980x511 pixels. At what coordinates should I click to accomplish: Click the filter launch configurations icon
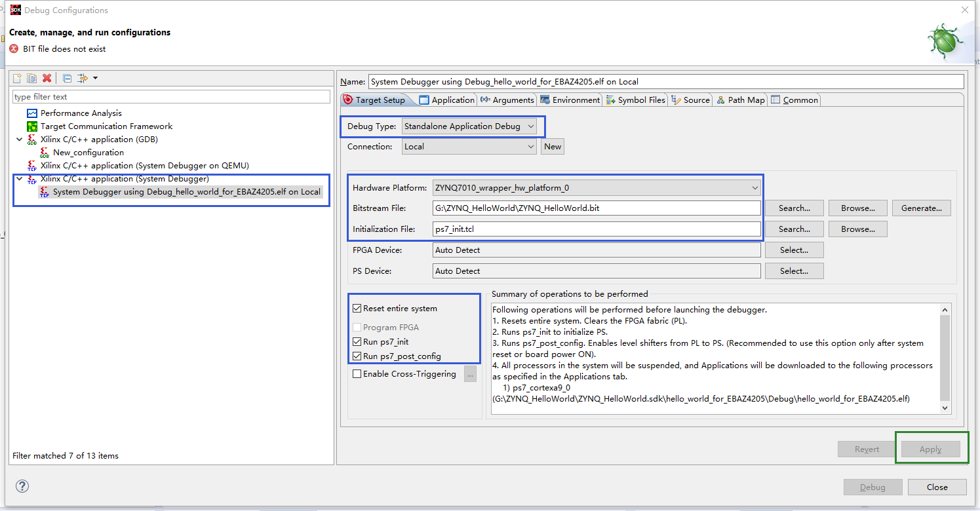[x=82, y=78]
